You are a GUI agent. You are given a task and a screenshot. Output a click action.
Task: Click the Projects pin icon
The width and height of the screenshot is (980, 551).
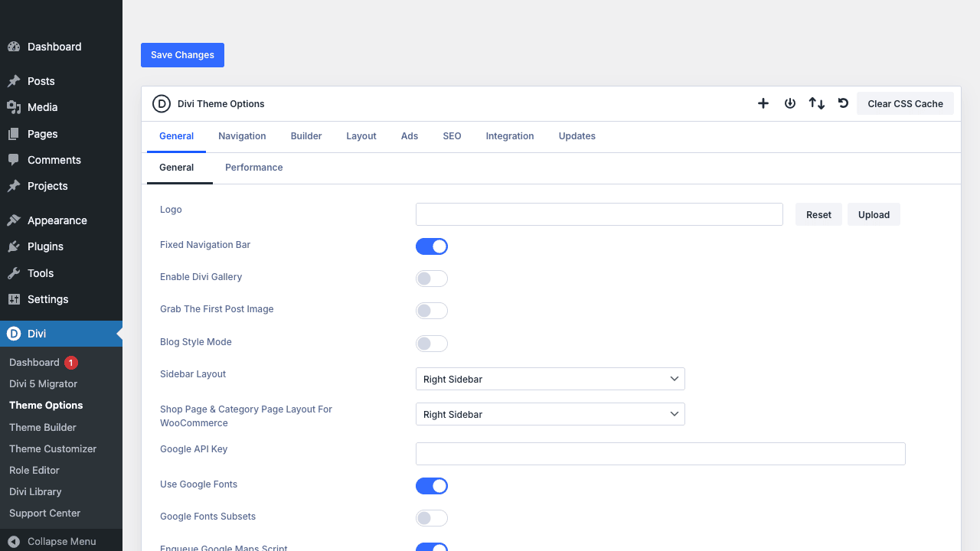[x=14, y=186]
